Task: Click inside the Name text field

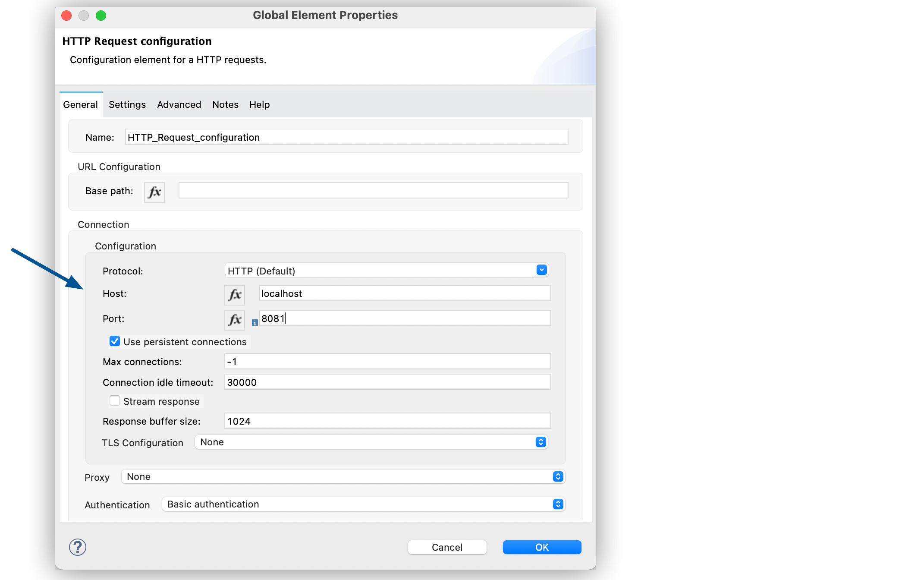Action: (345, 137)
